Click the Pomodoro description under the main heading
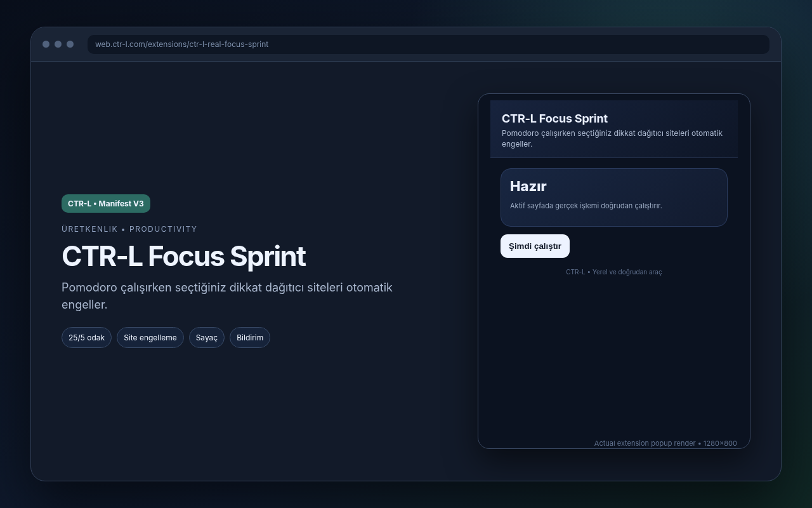 tap(227, 296)
